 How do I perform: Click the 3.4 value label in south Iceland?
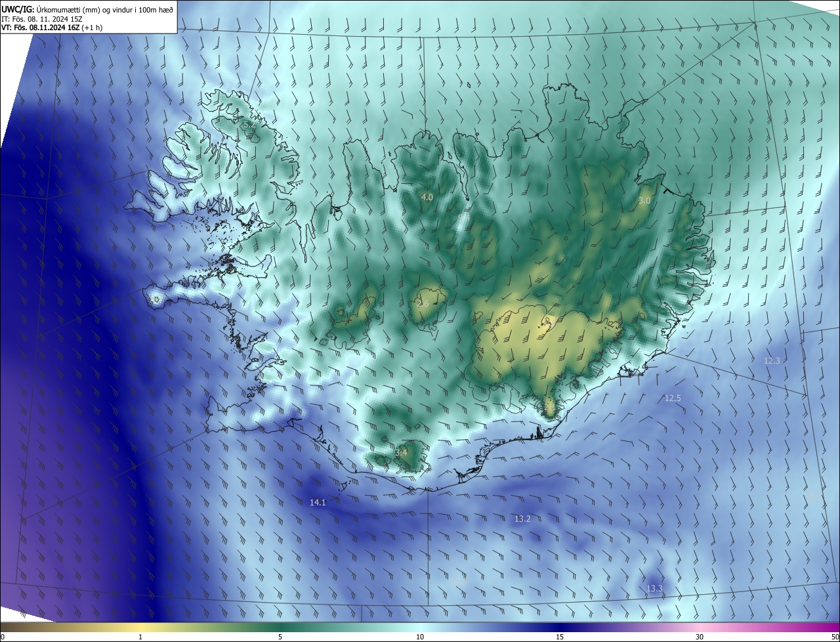point(401,452)
